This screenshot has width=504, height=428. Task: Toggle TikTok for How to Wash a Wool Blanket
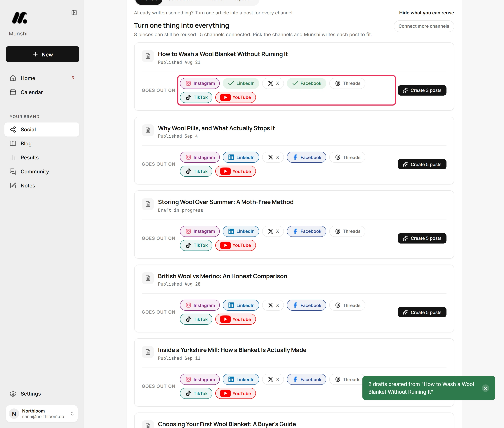point(196,98)
